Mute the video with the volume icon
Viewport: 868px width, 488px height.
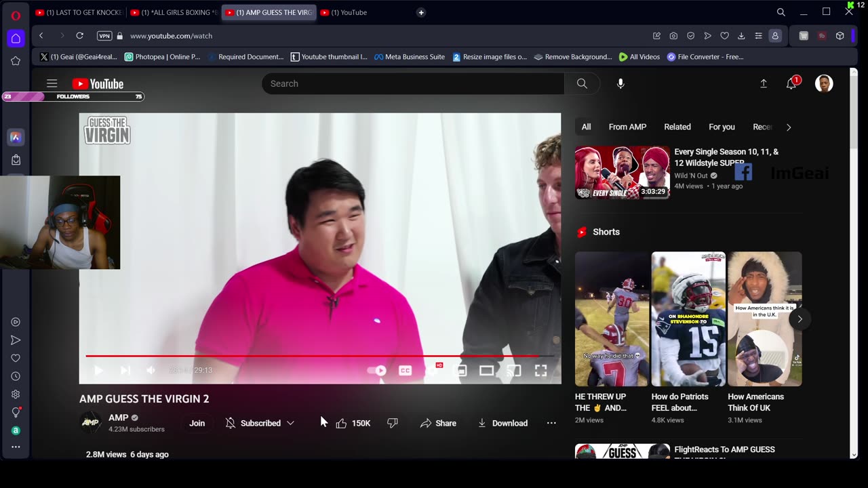click(151, 370)
